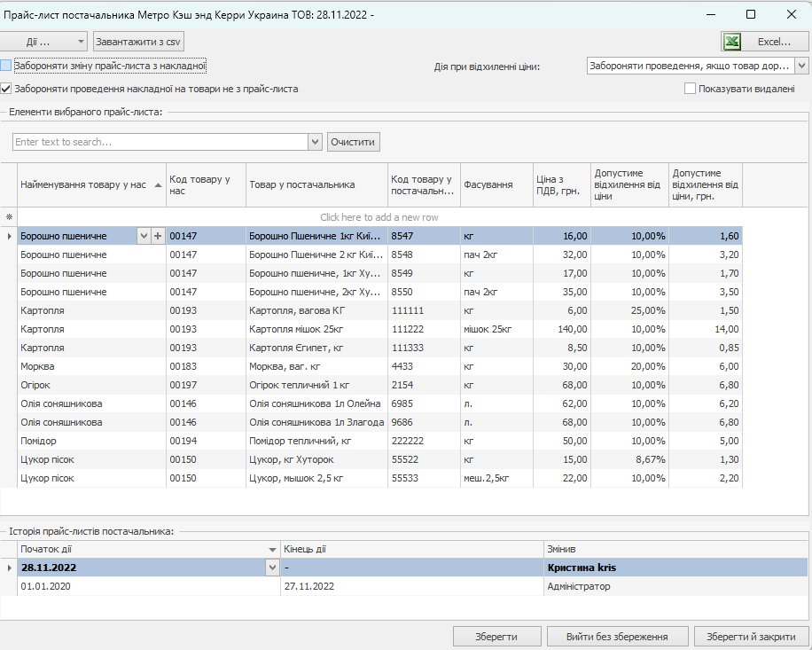This screenshot has width=812, height=650.
Task: Enable 'Забороняти зміну прайс-листа з накладної' checkbox
Action: pyautogui.click(x=6, y=65)
